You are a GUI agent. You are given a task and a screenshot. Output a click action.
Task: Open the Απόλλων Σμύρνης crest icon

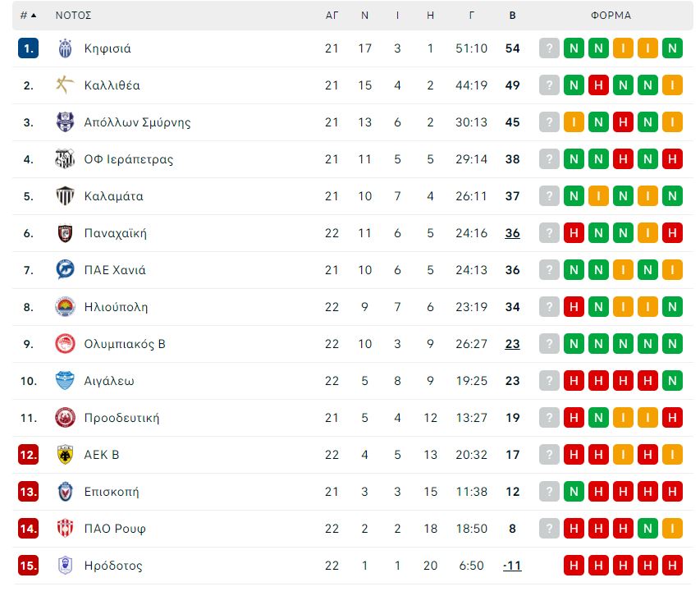point(65,121)
